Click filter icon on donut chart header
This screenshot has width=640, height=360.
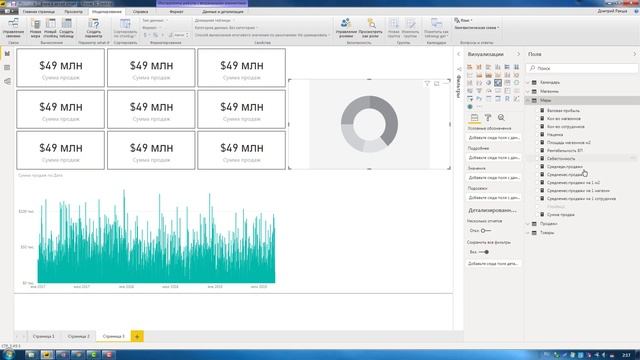427,83
